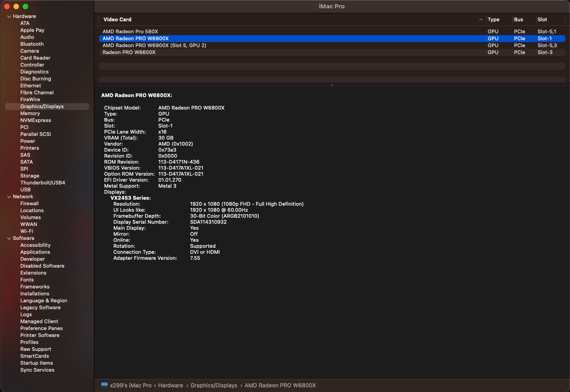Click x299's iMac Pro in path bar
The height and width of the screenshot is (392, 570).
131,386
